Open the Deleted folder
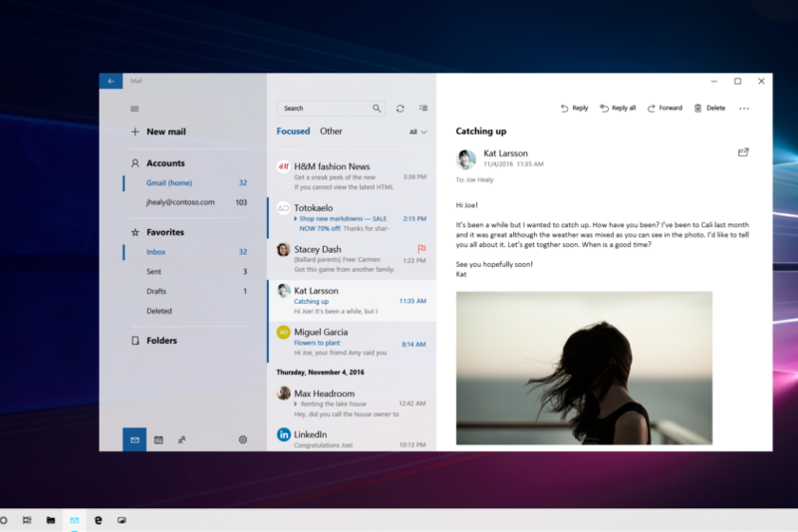This screenshot has width=798, height=532. click(x=185, y=311)
